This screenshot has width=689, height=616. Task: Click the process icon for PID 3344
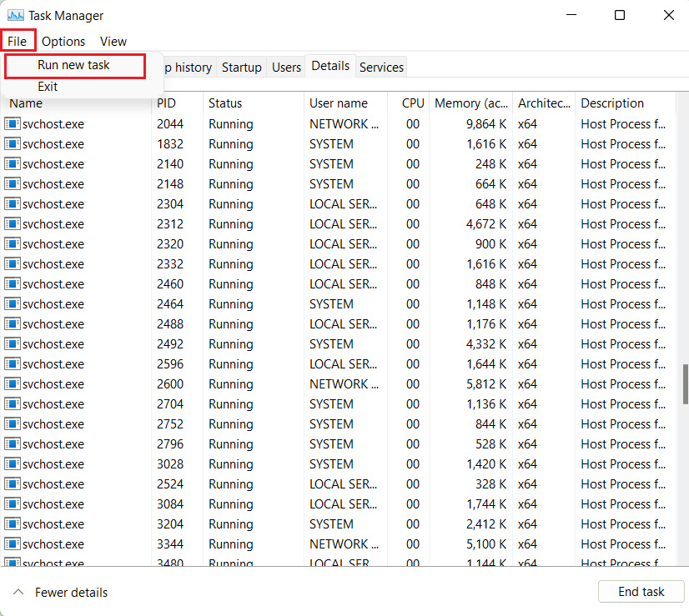pos(13,544)
